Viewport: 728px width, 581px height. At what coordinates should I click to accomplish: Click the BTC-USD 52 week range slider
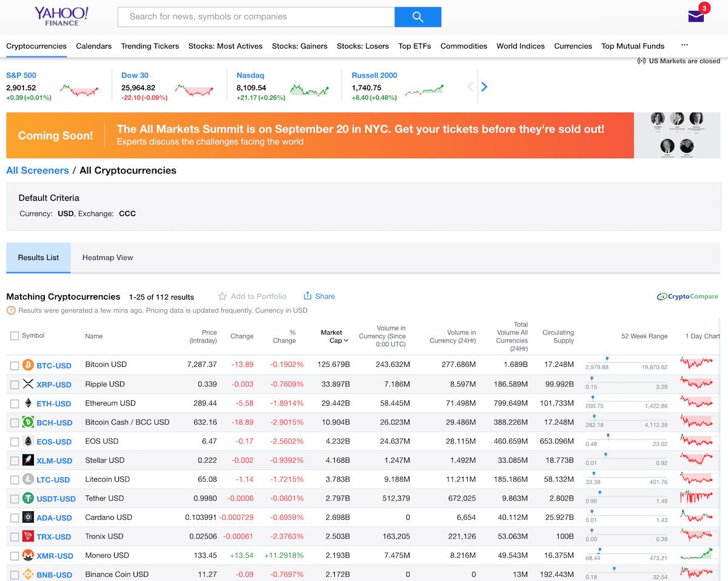coord(626,363)
